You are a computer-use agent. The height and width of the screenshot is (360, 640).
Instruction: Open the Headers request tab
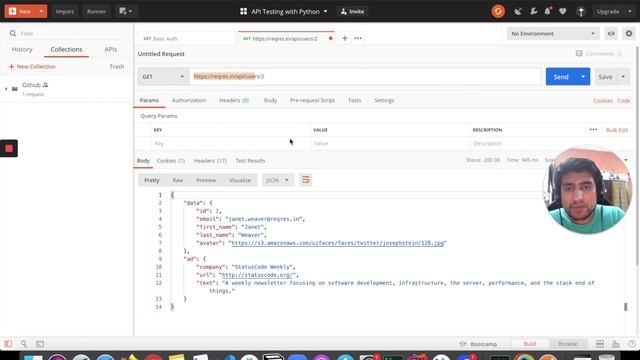[x=234, y=100]
